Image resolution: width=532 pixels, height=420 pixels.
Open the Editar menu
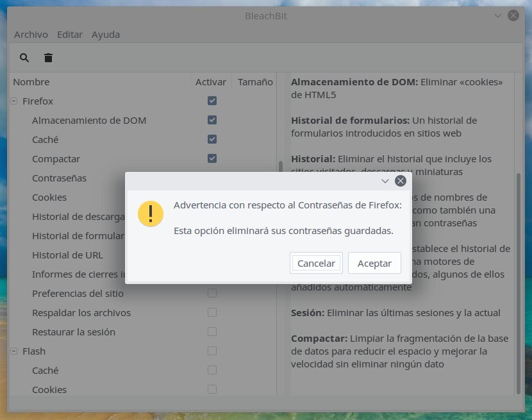tap(70, 35)
